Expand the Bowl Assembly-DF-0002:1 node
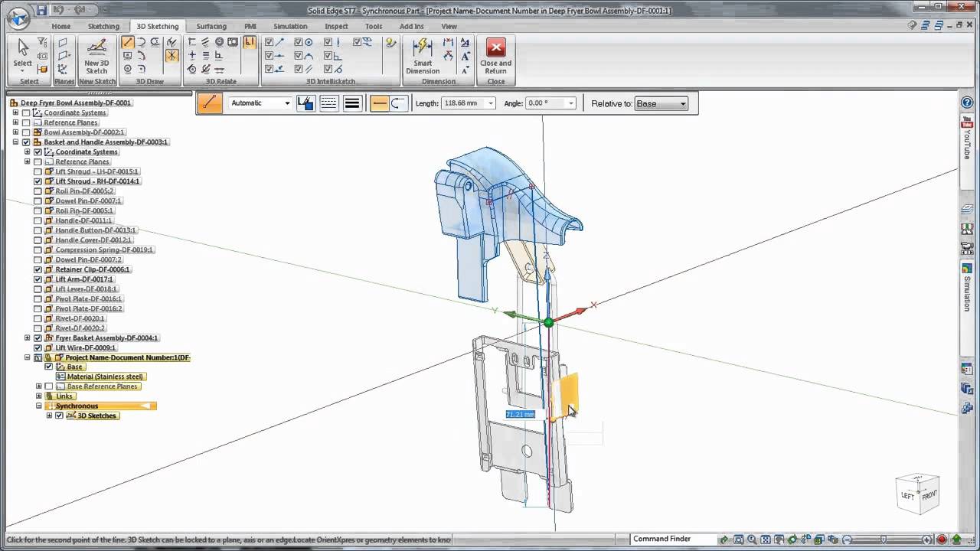This screenshot has height=551, width=980. [x=15, y=132]
